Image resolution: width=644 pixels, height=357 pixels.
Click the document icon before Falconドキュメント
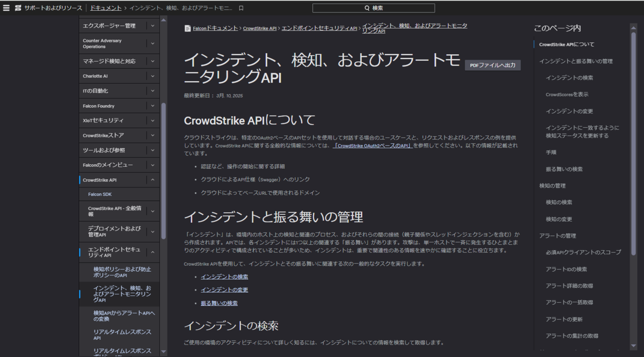(x=188, y=28)
